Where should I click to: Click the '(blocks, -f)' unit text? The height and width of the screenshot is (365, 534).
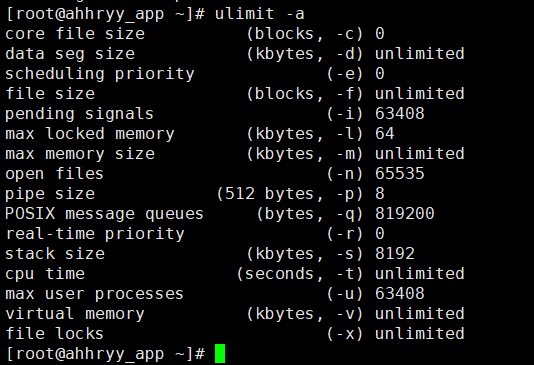tap(305, 94)
